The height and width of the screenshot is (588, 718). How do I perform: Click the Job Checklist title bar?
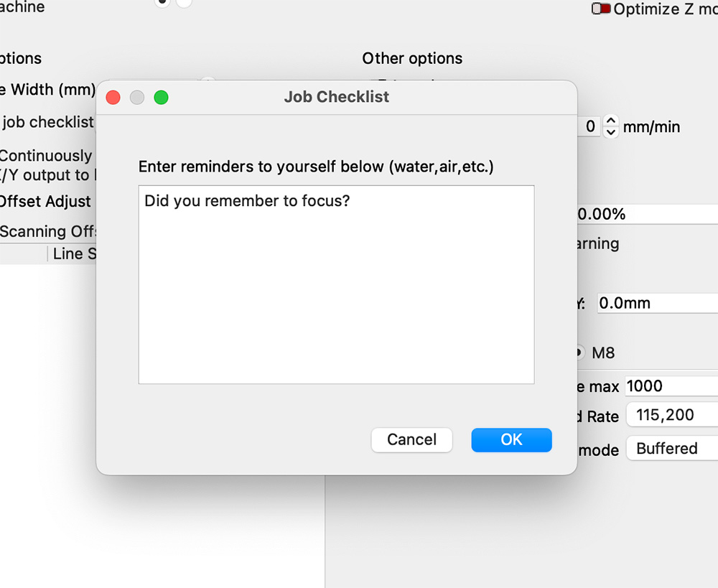[337, 97]
